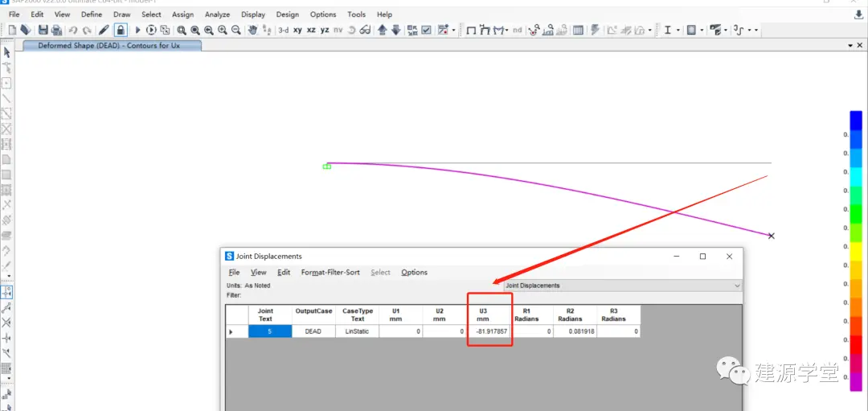The width and height of the screenshot is (868, 411).
Task: Toggle the Lock/Unlock Model padlock
Action: 121,30
